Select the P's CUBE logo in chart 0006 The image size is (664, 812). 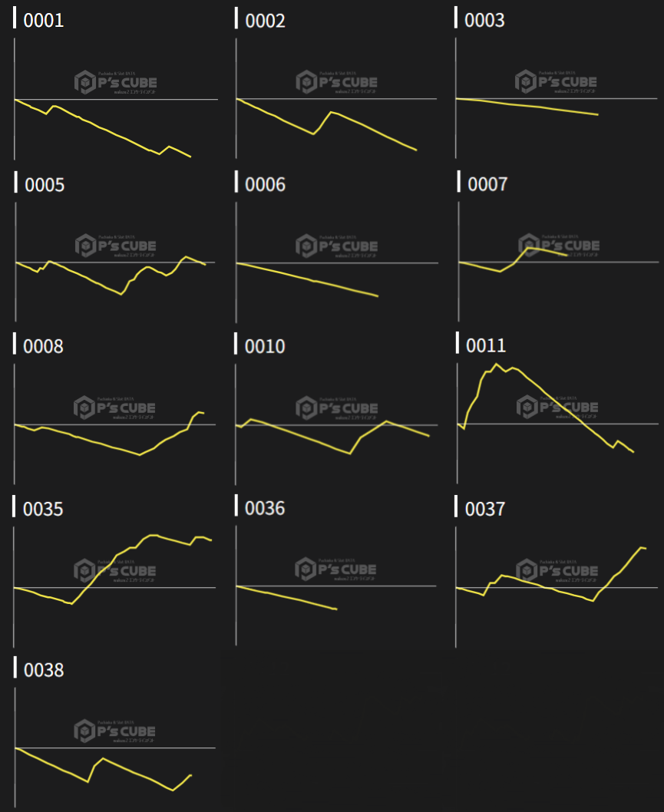point(336,246)
